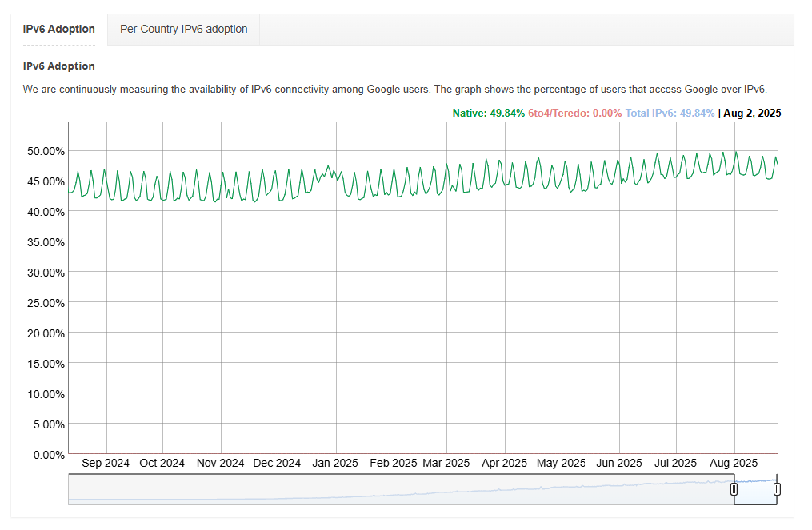The width and height of the screenshot is (812, 530).
Task: Click the Jan 2025 x-axis label
Action: (x=335, y=463)
